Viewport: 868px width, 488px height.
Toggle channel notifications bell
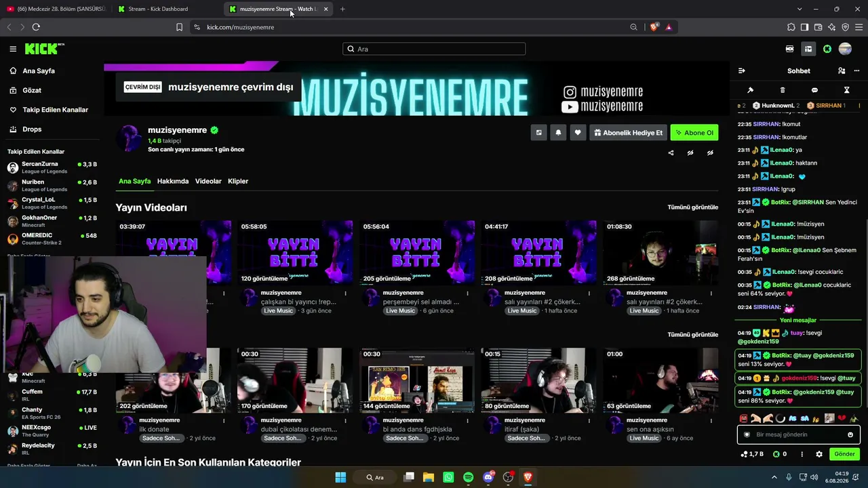coord(558,133)
